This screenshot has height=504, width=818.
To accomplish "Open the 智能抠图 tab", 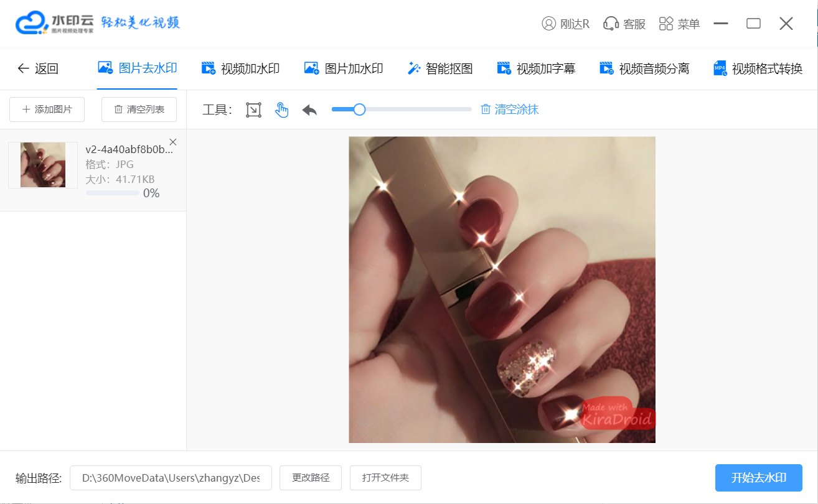I will pos(440,68).
